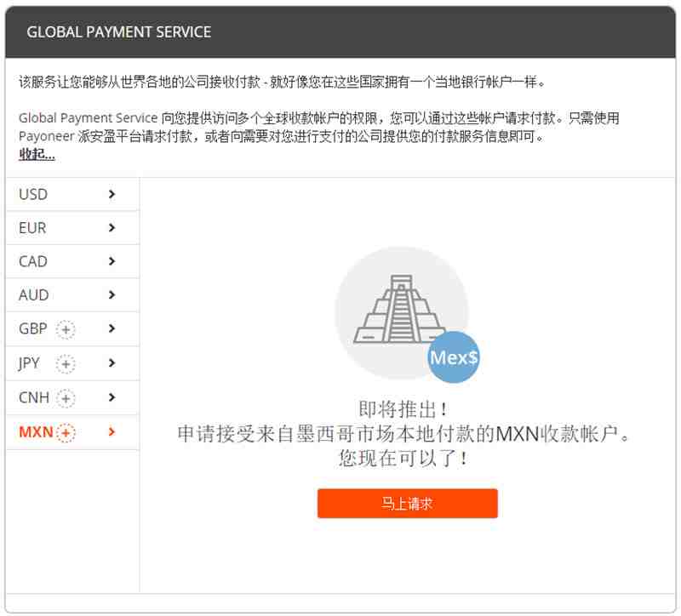Select the GBP currency tab
This screenshot has height=616, width=681.
click(72, 329)
